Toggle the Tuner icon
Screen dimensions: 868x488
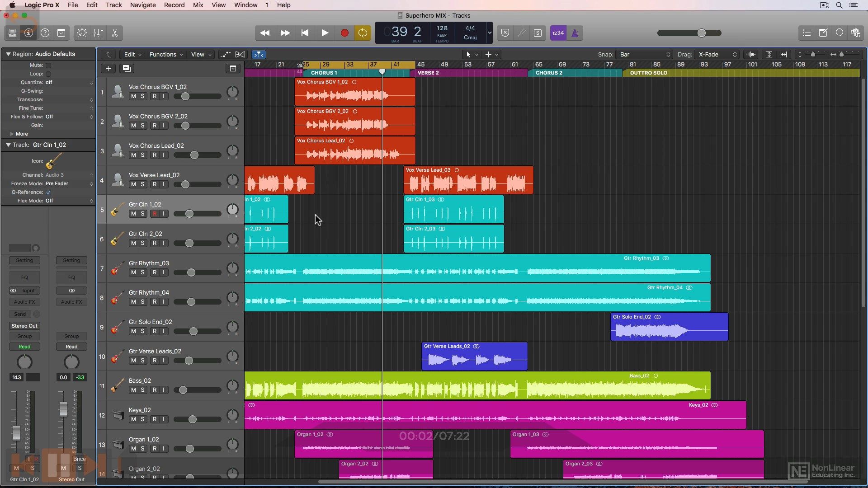tap(522, 33)
